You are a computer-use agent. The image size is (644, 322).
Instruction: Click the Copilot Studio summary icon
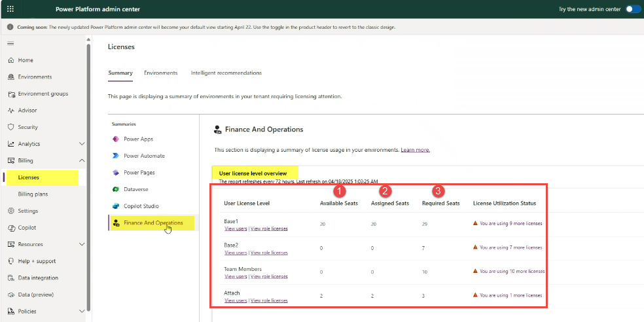(116, 206)
